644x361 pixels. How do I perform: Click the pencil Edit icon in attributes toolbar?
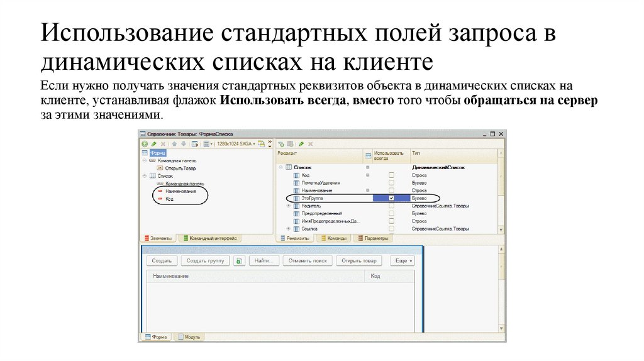(x=301, y=144)
